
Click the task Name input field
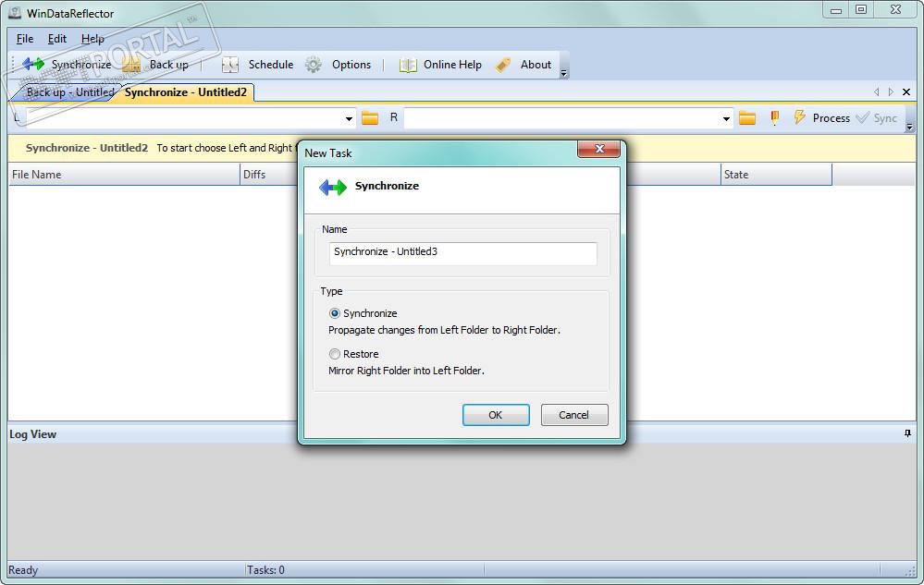[462, 253]
